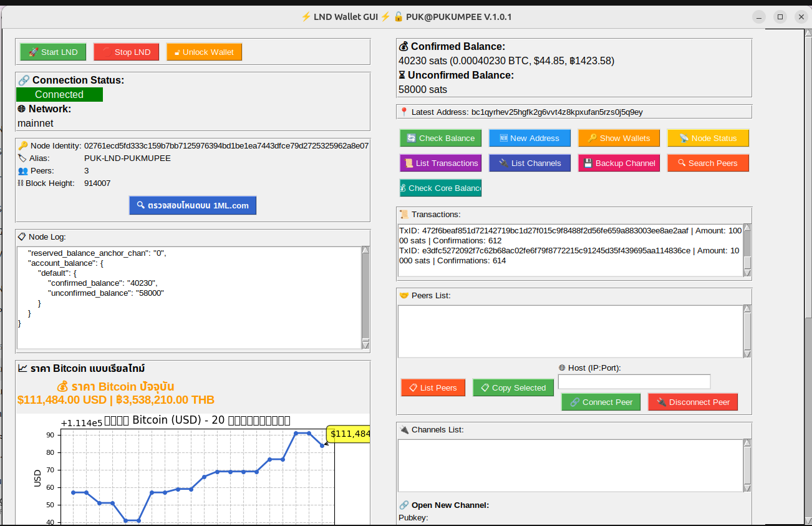The height and width of the screenshot is (526, 812).
Task: Click block height value 914007
Action: point(97,183)
